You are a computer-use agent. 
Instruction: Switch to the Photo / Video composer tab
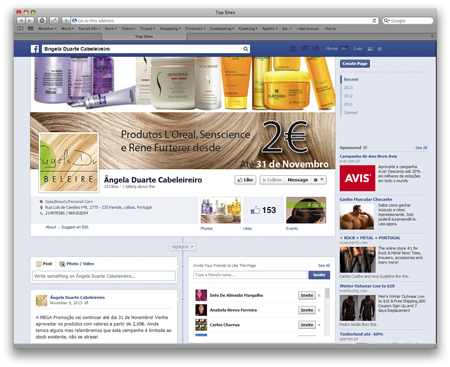tap(77, 264)
